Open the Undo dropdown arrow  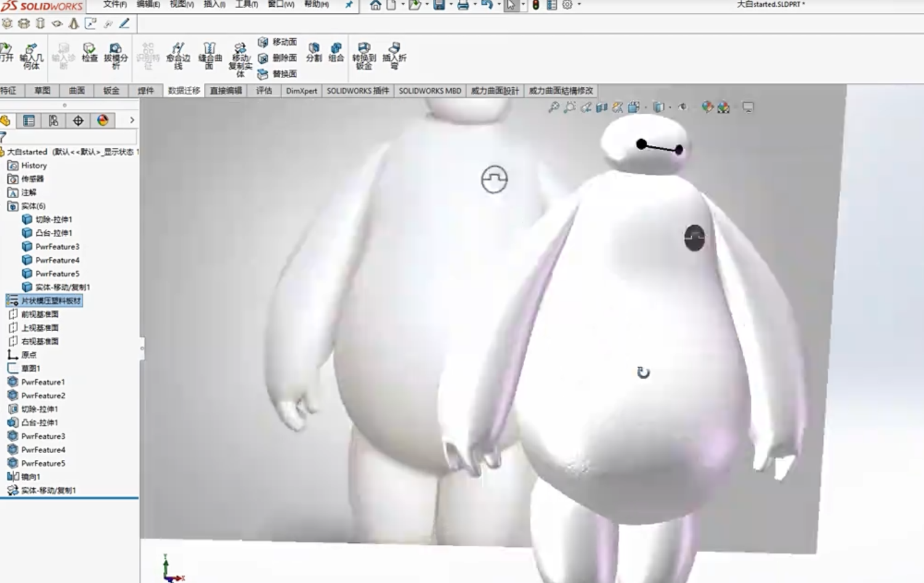point(498,5)
